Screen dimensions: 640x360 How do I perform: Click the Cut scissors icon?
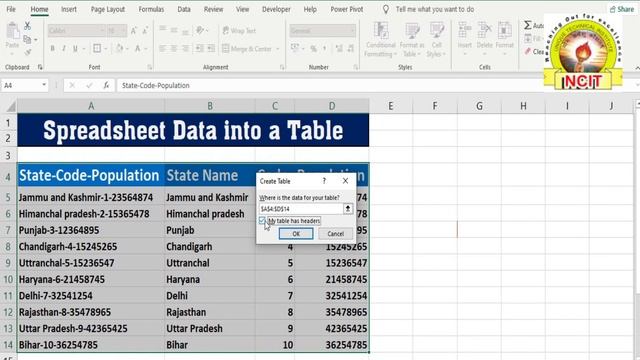[x=27, y=26]
